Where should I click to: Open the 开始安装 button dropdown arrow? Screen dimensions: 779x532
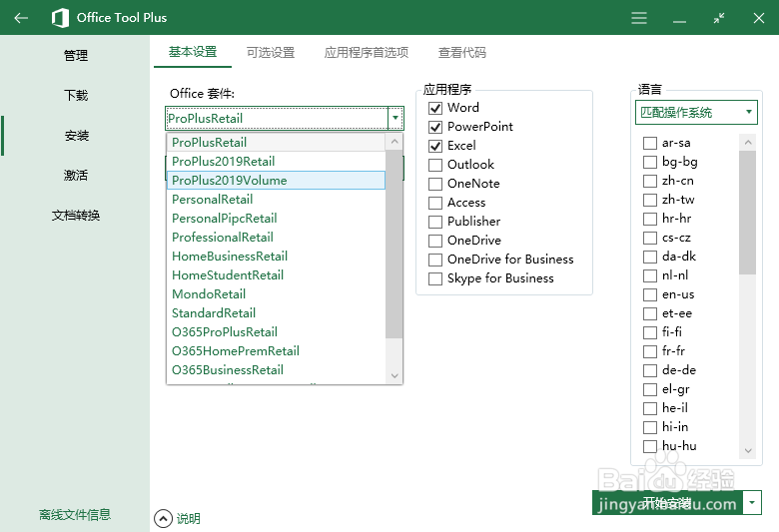click(752, 503)
